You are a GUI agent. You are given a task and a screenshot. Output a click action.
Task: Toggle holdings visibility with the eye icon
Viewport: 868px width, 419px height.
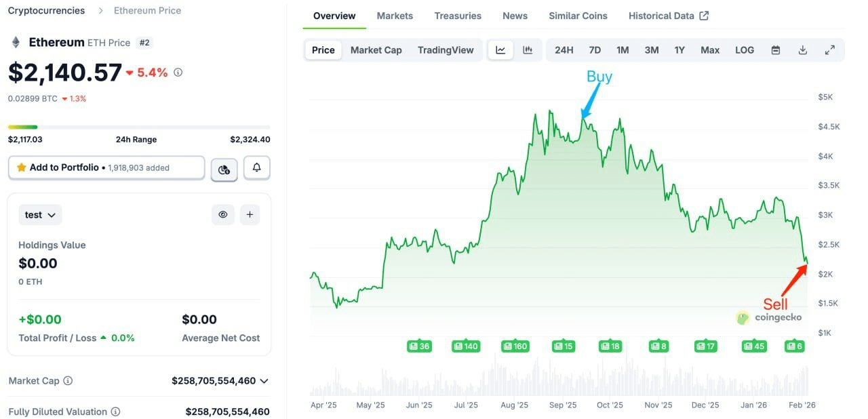223,215
